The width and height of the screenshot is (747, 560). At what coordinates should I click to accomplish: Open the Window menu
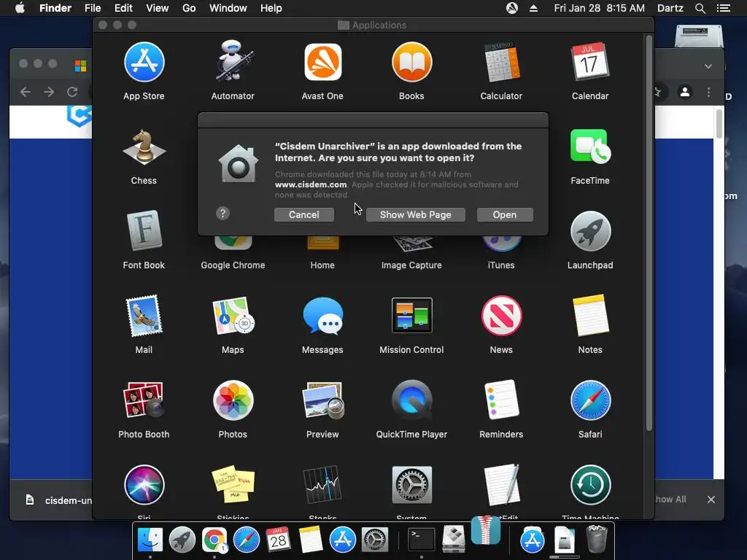point(228,8)
